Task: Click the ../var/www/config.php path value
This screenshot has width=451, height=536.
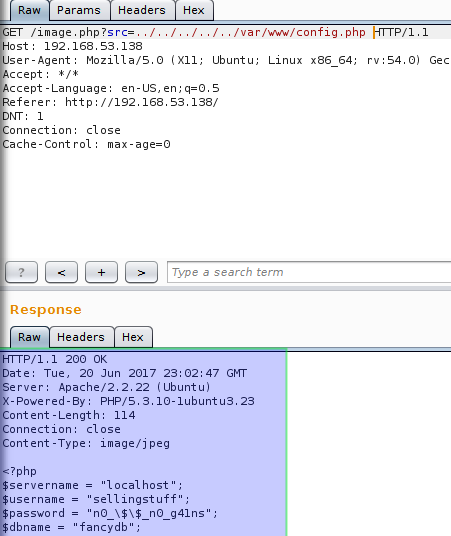Action: pyautogui.click(x=251, y=32)
